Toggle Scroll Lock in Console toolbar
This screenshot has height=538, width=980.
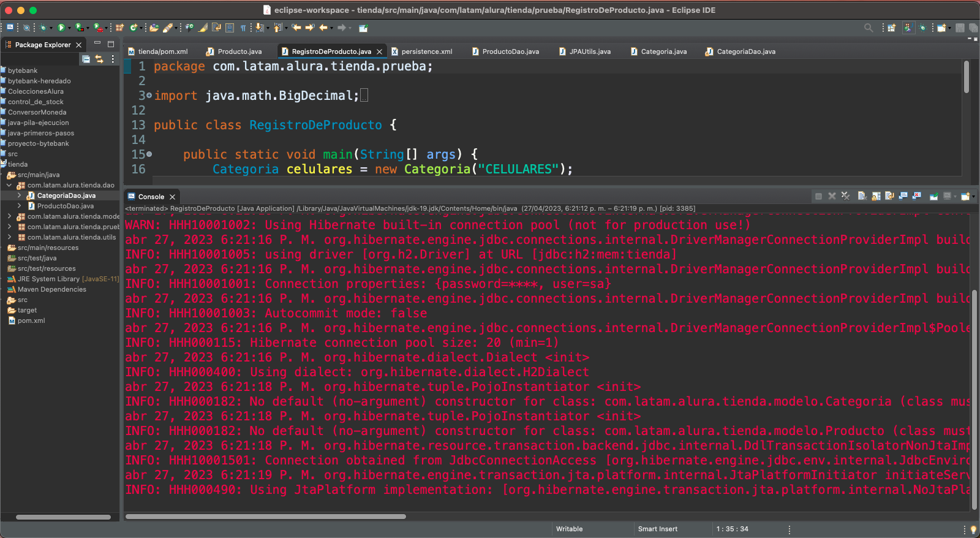pos(876,196)
